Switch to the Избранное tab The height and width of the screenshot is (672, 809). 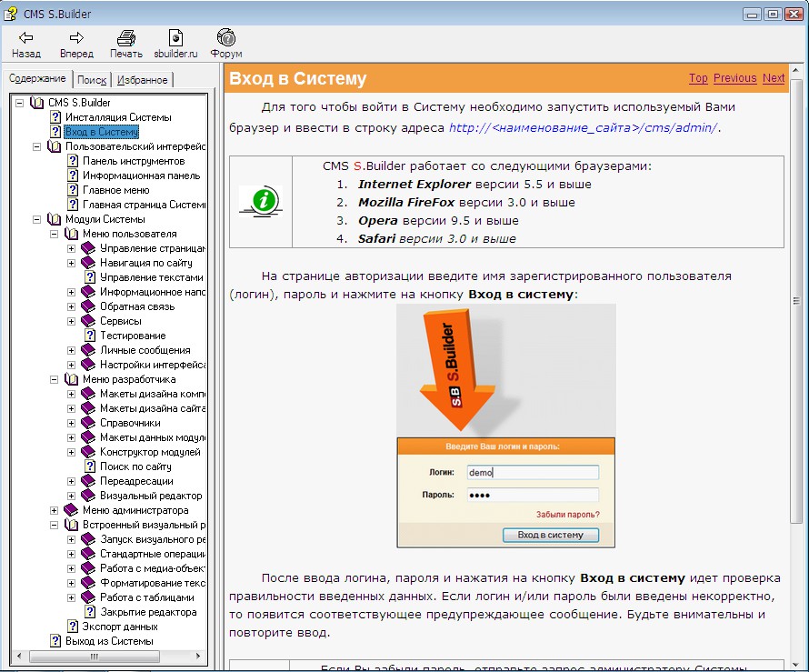pyautogui.click(x=143, y=80)
